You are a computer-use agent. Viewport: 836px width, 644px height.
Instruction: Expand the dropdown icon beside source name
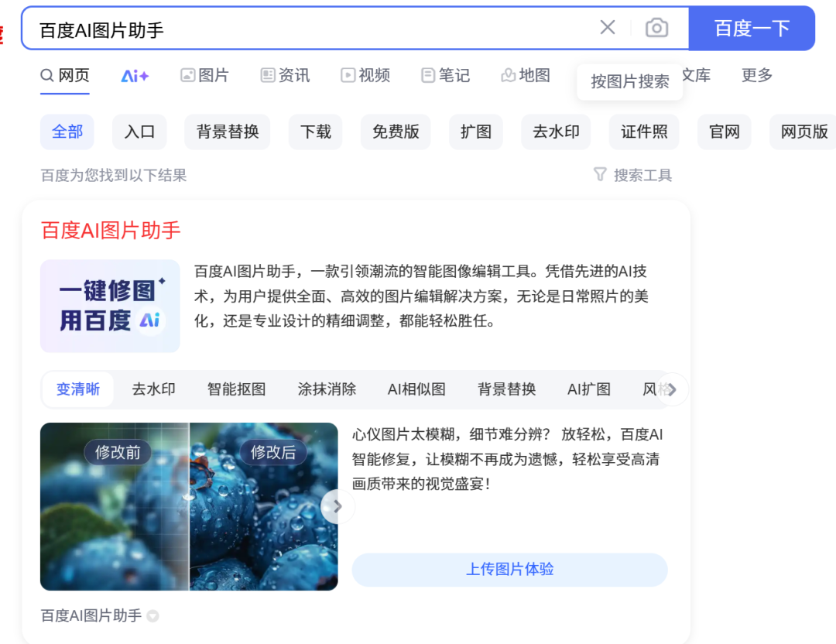(x=153, y=616)
